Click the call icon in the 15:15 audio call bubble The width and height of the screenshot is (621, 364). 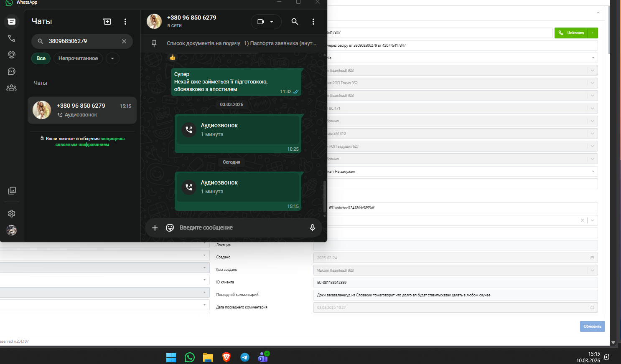[x=189, y=187]
